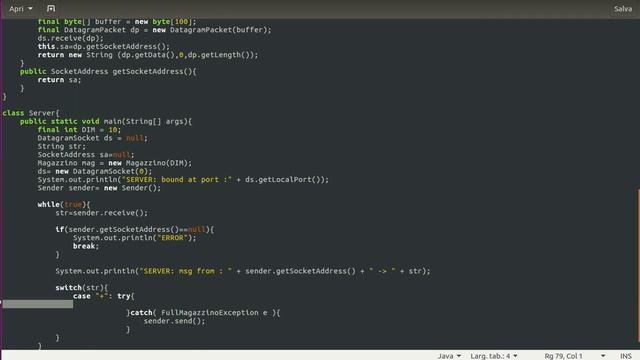Click the 'final int DIM = 10;' line
The height and width of the screenshot is (360, 640).
coord(79,130)
